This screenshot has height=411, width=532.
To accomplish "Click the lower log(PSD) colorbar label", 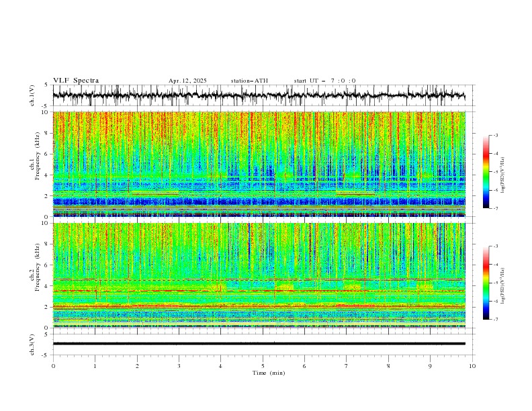I will [x=503, y=285].
